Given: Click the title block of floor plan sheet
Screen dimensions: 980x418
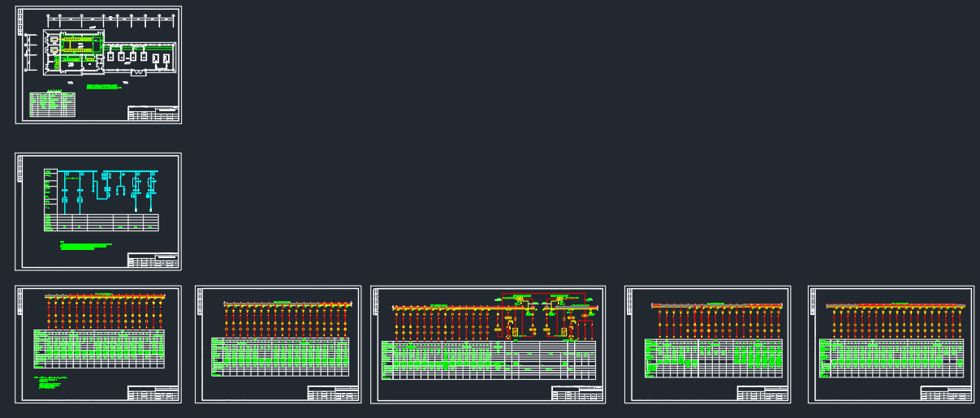Looking at the screenshot, I should coord(153,114).
